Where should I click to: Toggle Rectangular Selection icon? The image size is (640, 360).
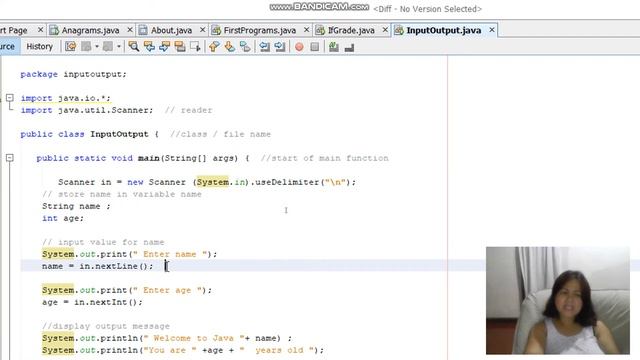[195, 47]
